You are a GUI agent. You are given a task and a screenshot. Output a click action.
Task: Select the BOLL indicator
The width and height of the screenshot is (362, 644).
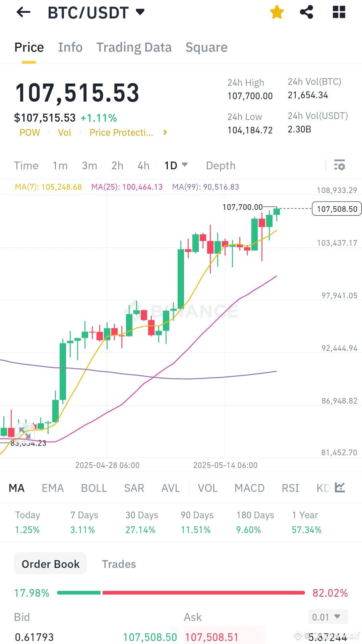click(94, 488)
